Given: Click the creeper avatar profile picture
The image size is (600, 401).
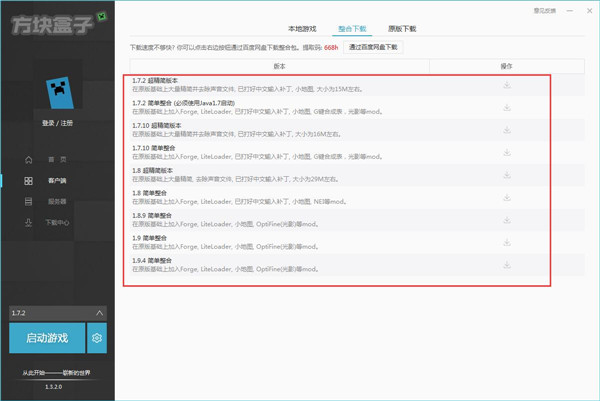Looking at the screenshot, I should click(61, 94).
